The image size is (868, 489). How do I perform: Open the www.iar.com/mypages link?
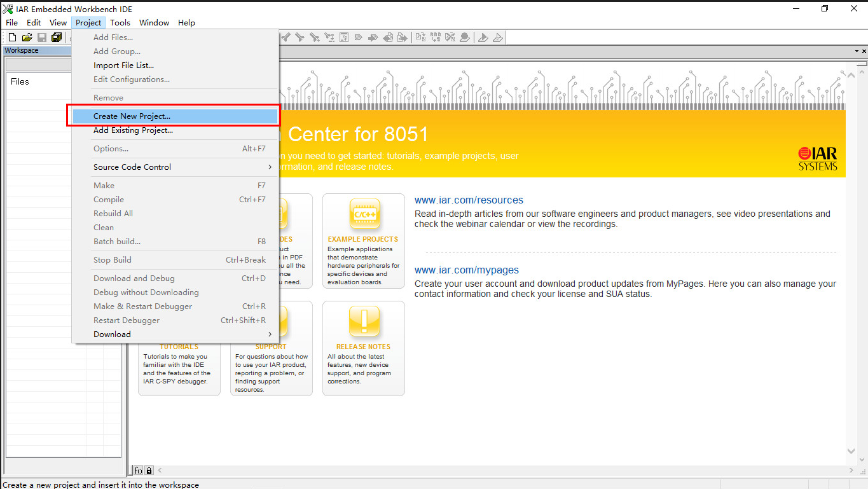point(466,270)
